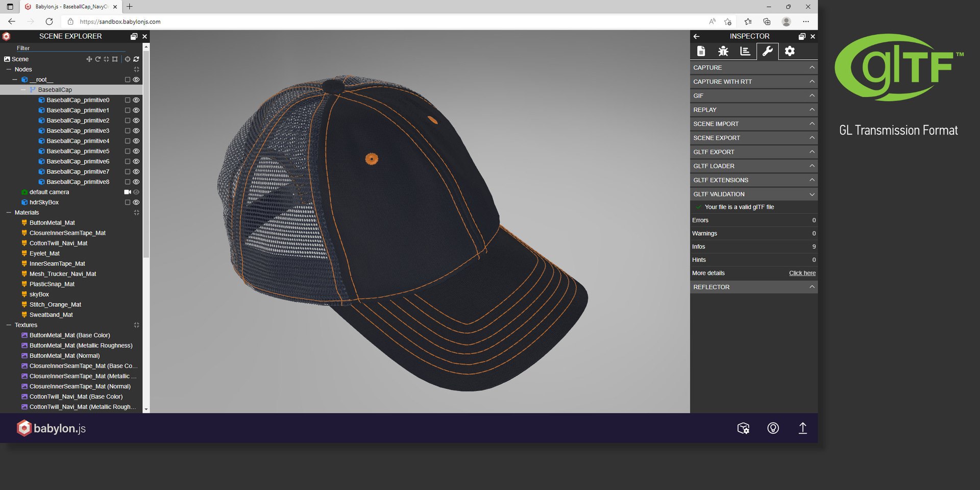
Task: Open the 'Click here' validation details link
Action: [802, 273]
